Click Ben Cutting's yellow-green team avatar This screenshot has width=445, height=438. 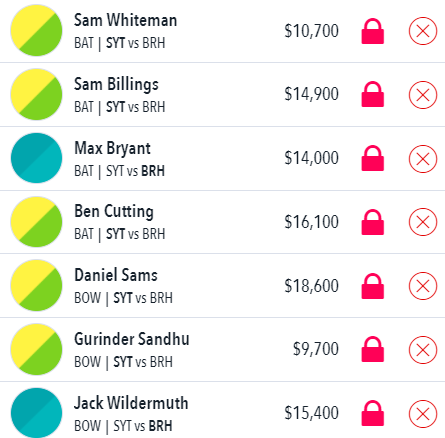(36, 222)
